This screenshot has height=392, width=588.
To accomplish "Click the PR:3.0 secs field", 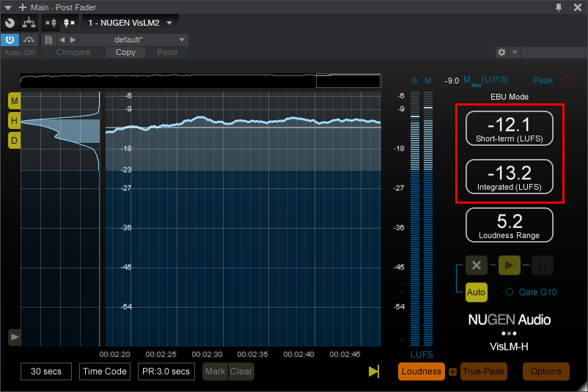I will click(166, 371).
